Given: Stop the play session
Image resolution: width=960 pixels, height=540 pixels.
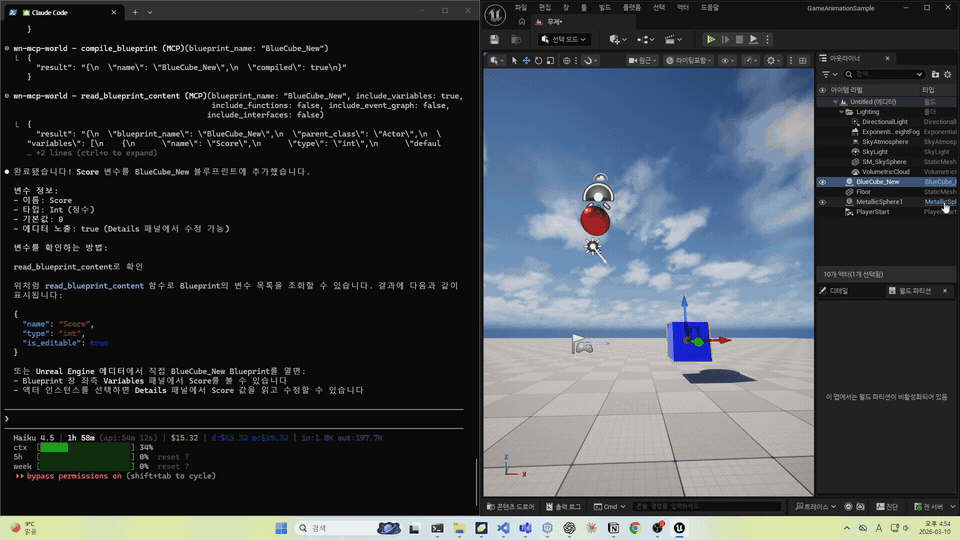Looking at the screenshot, I should click(x=739, y=39).
